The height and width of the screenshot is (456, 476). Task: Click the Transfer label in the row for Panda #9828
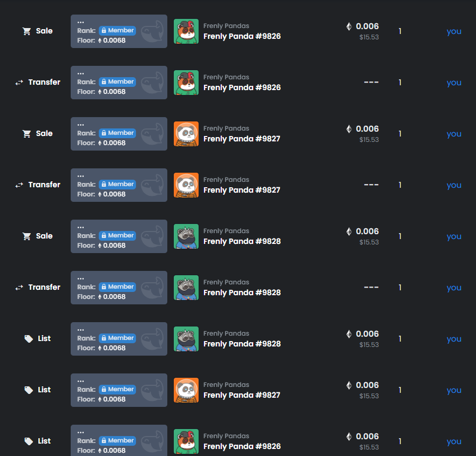(44, 288)
